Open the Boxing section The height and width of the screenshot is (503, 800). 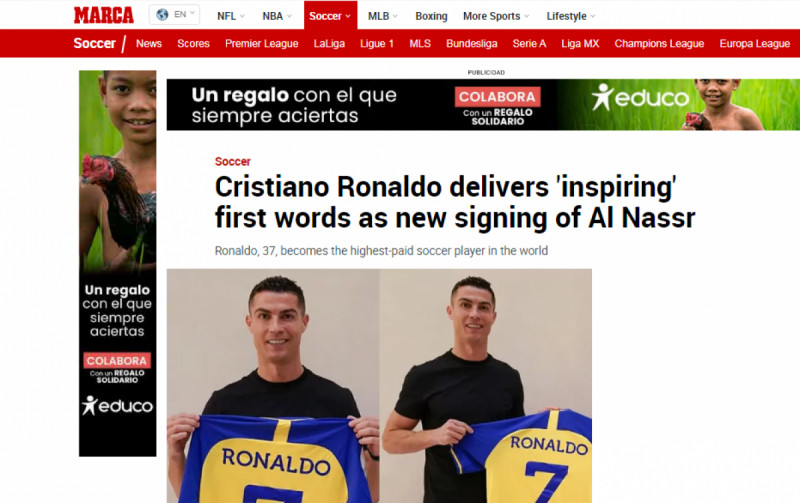[x=431, y=16]
